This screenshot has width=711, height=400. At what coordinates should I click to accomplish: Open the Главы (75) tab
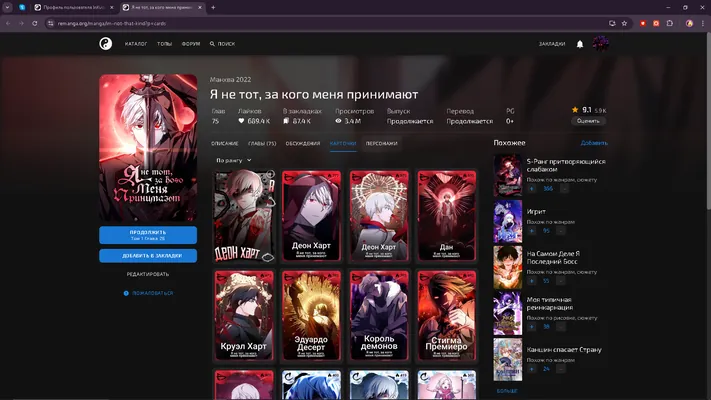coord(262,143)
